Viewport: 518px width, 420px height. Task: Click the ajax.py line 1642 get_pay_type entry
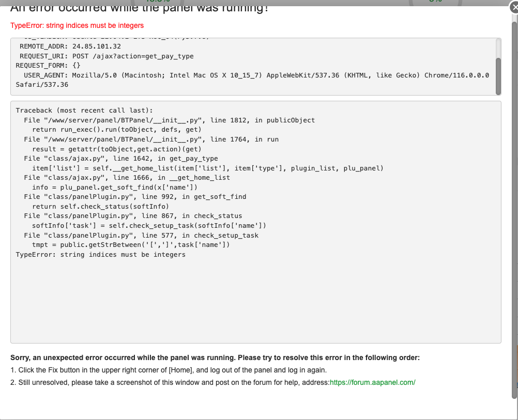point(120,159)
